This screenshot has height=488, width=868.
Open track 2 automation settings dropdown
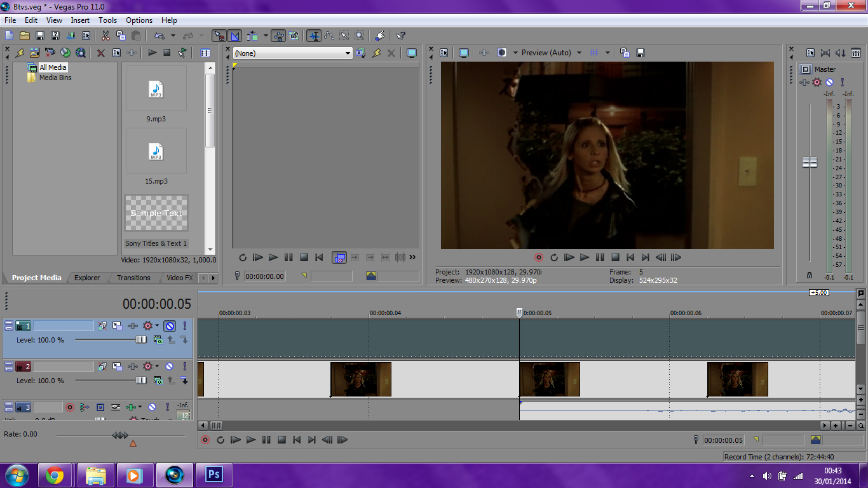pos(157,367)
